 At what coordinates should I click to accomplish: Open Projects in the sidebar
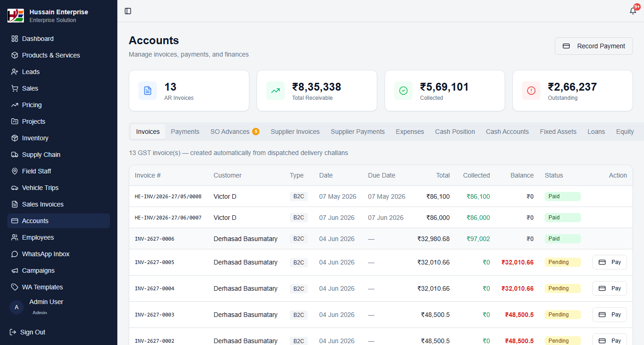pyautogui.click(x=58, y=121)
